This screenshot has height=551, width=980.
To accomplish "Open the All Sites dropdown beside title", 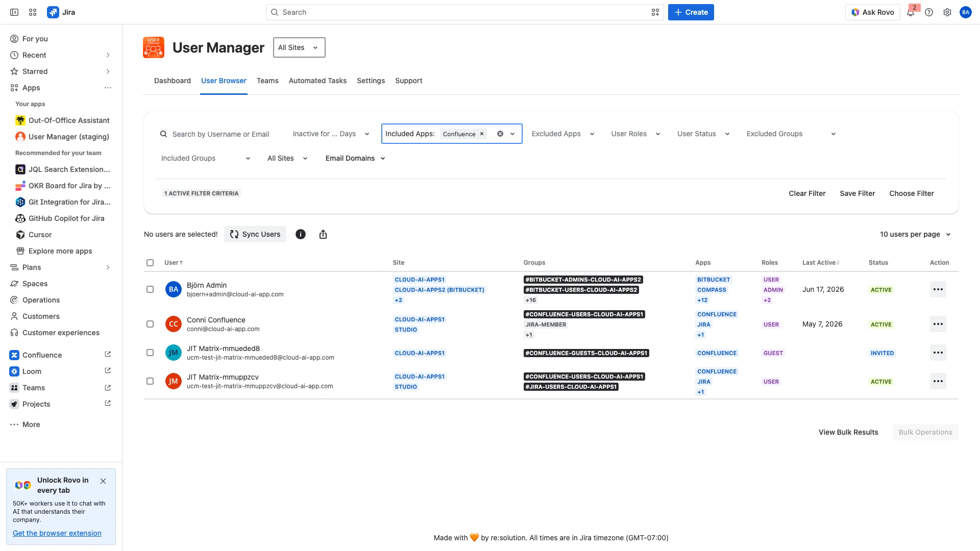I will [x=299, y=47].
